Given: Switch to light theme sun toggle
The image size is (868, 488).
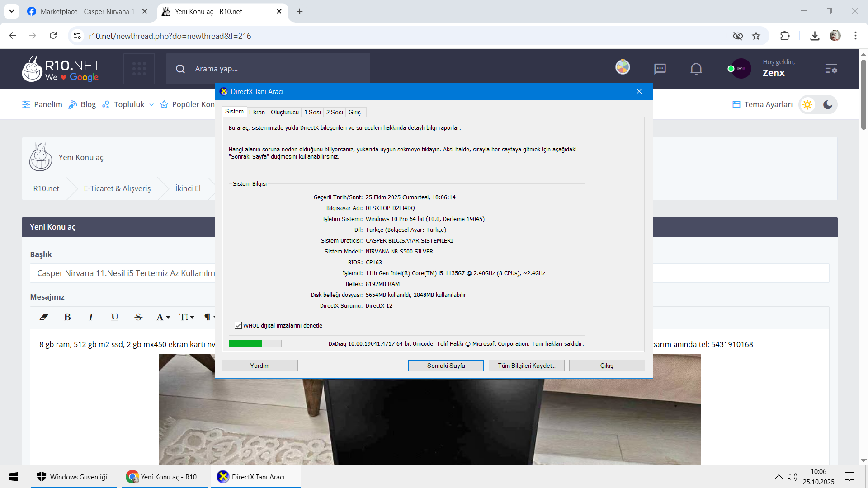Looking at the screenshot, I should (x=807, y=105).
